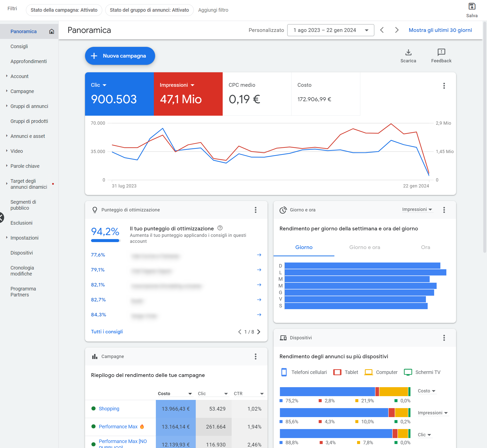The image size is (487, 448).
Task: Switch to the Giorno e ora tab
Action: [364, 247]
